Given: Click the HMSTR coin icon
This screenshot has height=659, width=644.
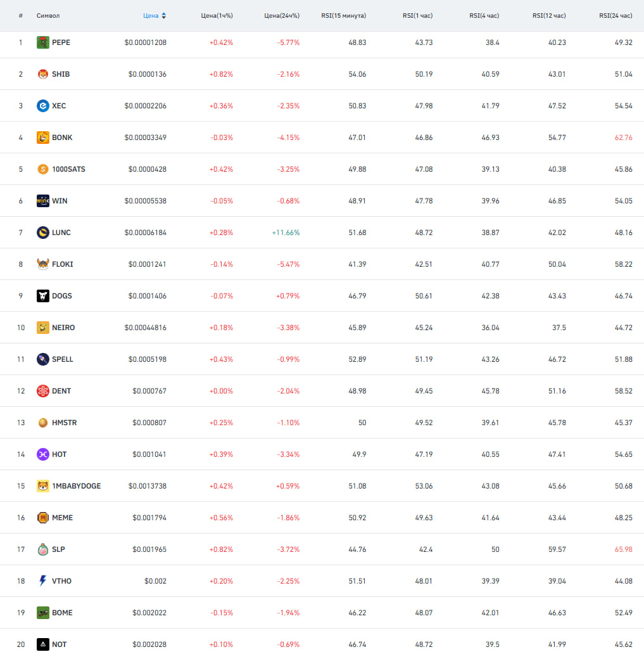Looking at the screenshot, I should (x=43, y=423).
